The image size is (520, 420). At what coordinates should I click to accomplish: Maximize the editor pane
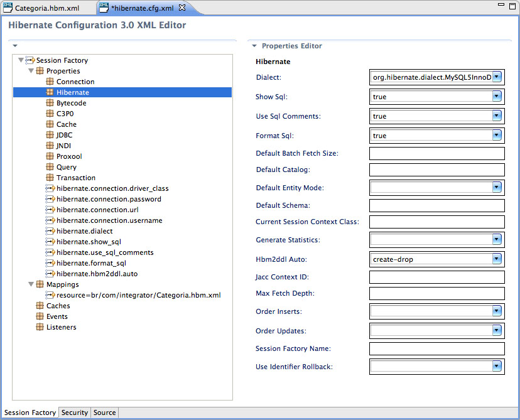point(512,6)
